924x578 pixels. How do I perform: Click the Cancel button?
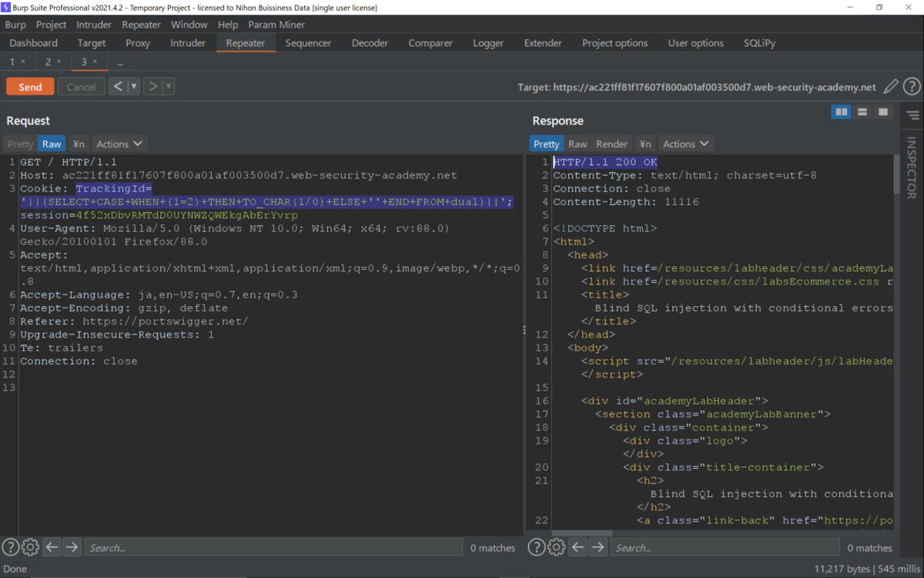(81, 86)
